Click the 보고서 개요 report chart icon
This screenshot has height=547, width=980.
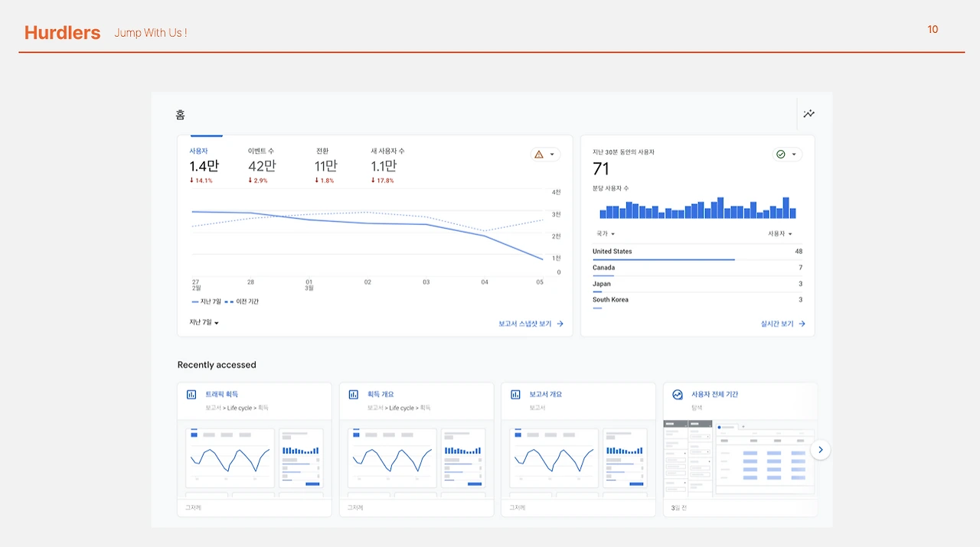(516, 395)
